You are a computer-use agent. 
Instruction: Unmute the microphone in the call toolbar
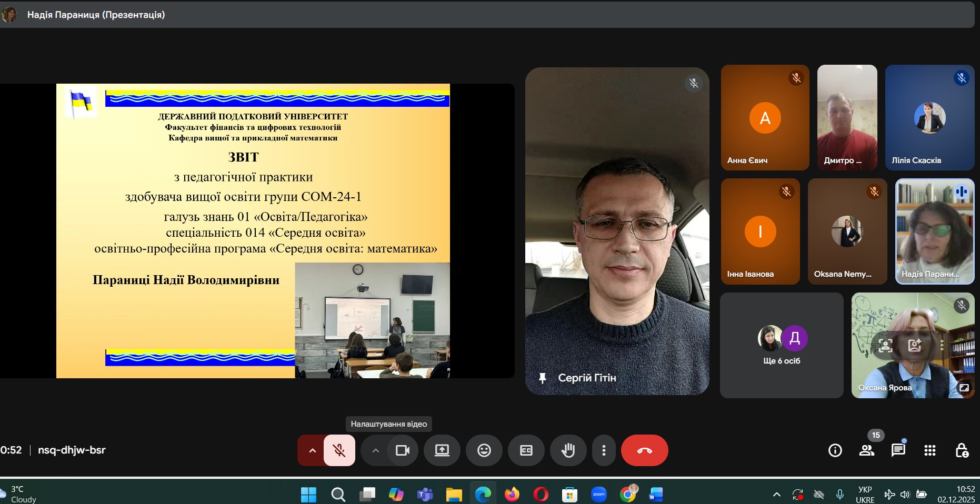click(x=339, y=450)
